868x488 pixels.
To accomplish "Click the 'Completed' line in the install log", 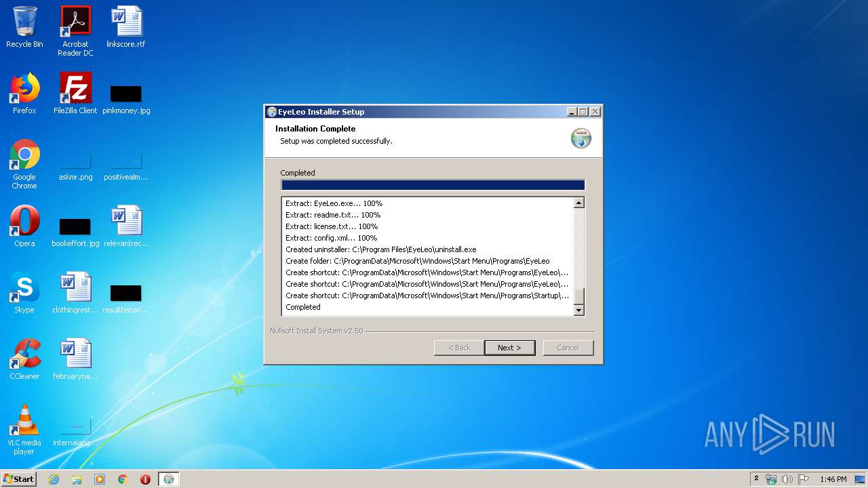I will point(303,307).
